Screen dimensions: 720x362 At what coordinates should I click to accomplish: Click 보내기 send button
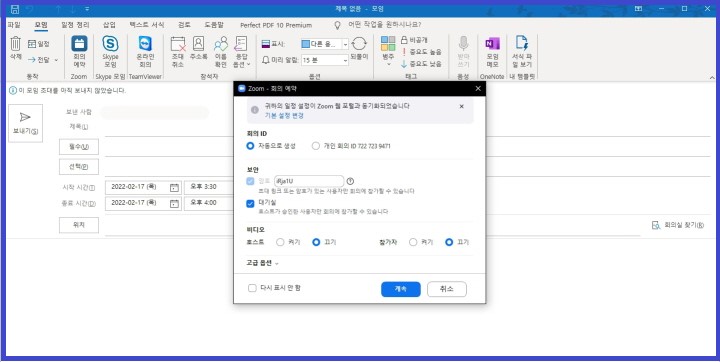pyautogui.click(x=25, y=123)
